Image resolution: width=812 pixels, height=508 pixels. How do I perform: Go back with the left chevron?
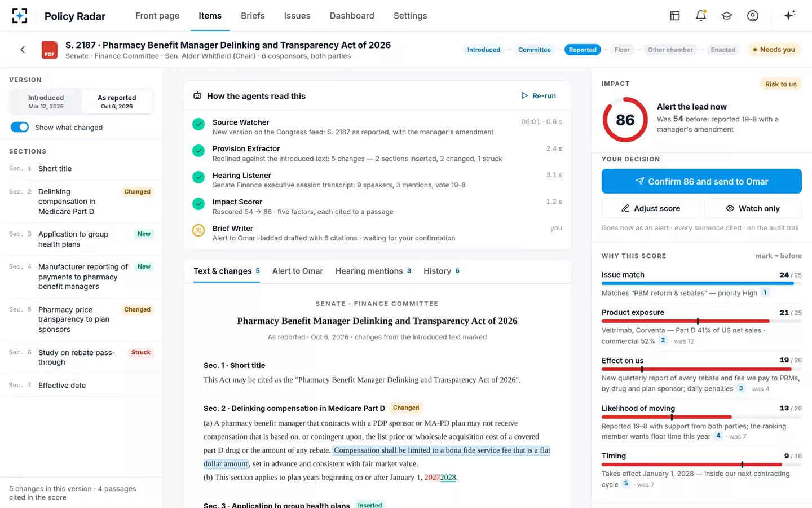tap(23, 50)
